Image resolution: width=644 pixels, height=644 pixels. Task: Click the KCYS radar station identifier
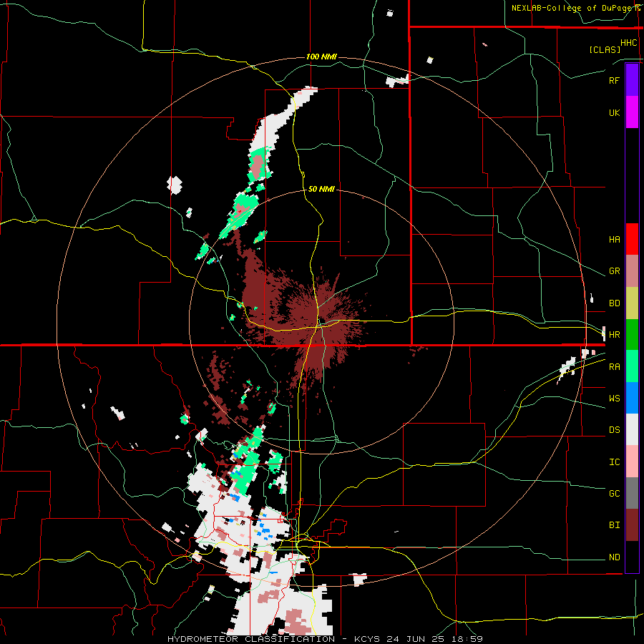[366, 639]
